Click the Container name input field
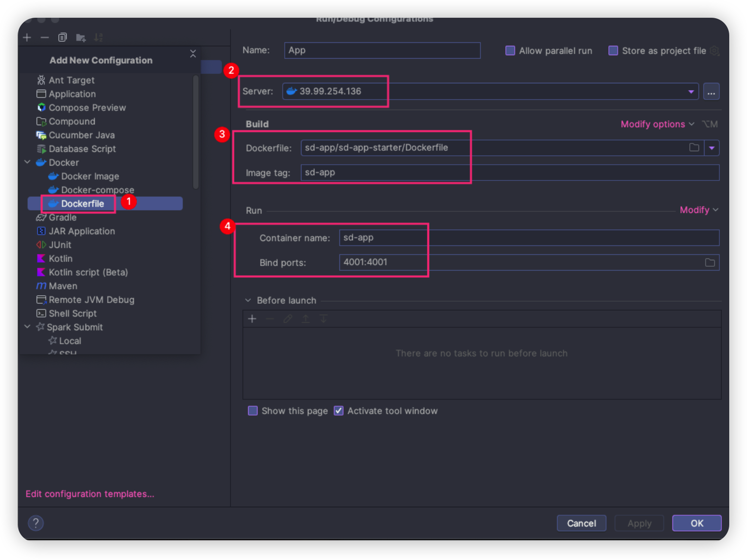Screen dimensions: 747x560 (x=528, y=238)
